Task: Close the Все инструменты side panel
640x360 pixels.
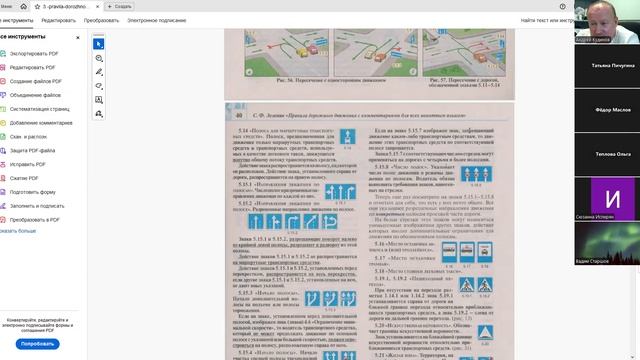Action: [78, 38]
